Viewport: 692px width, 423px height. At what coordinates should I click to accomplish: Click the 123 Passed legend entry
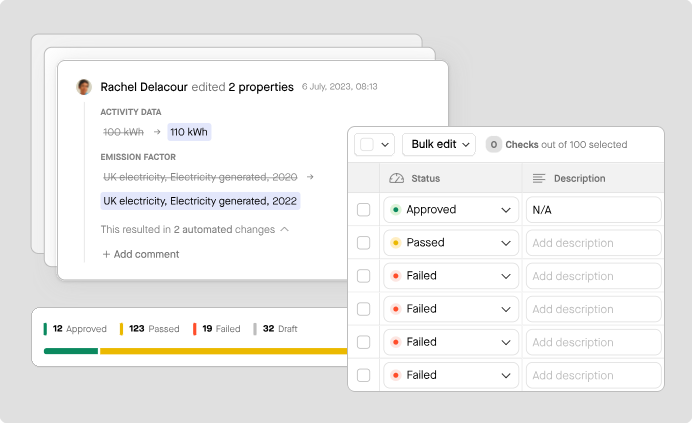150,329
